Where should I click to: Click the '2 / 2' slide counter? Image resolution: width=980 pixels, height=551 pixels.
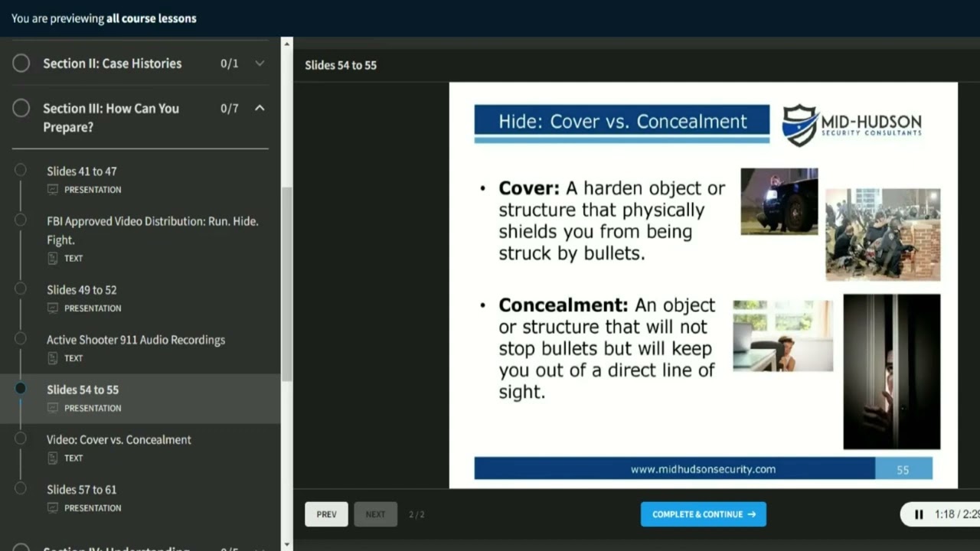(416, 514)
